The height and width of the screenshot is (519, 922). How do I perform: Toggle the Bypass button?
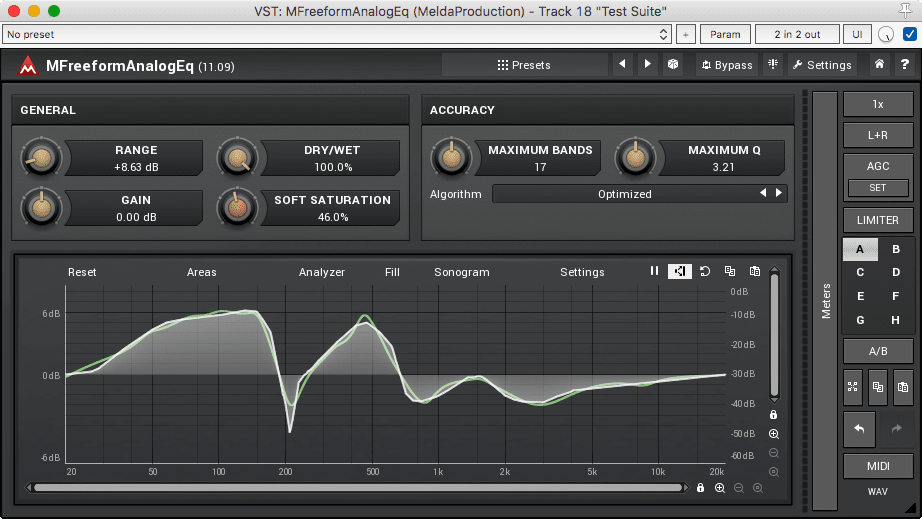point(726,65)
